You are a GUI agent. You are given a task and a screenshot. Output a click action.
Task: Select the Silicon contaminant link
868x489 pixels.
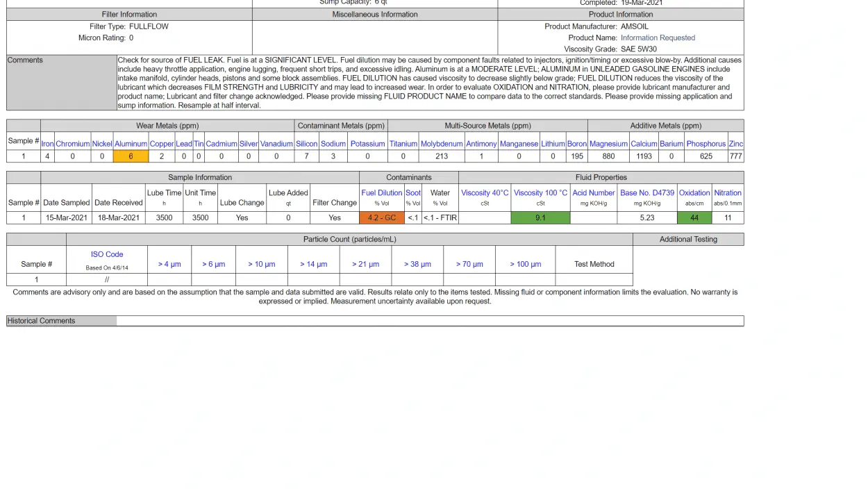point(306,144)
